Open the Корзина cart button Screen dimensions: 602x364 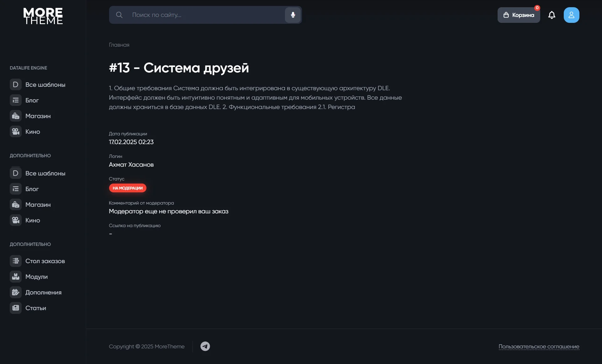point(519,15)
